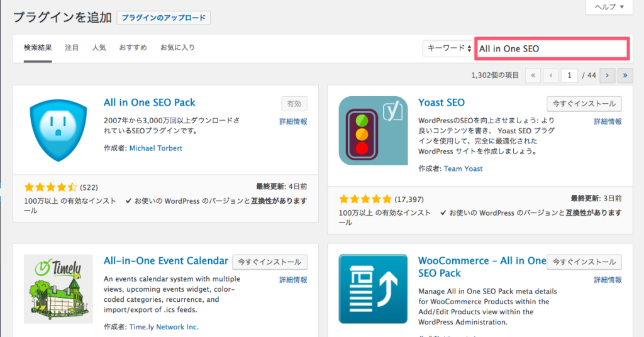
Task: Click the disabled previous page arrow
Action: coord(551,75)
